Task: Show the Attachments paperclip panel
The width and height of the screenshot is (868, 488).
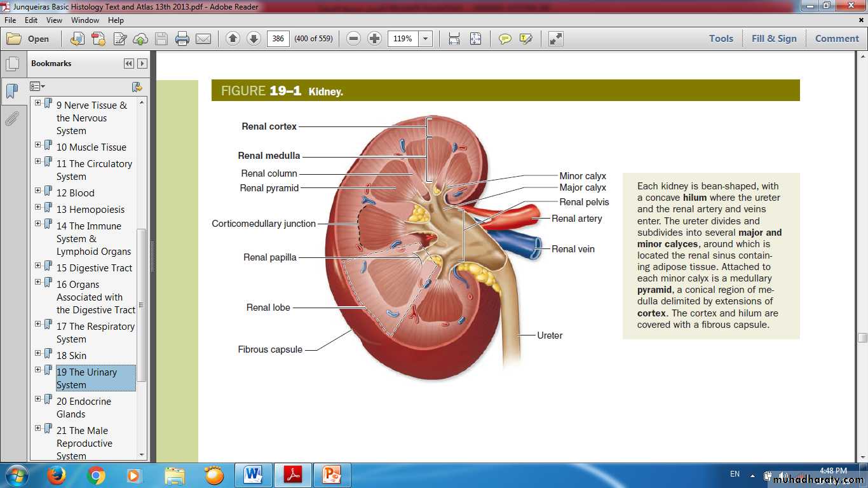Action: click(x=12, y=119)
